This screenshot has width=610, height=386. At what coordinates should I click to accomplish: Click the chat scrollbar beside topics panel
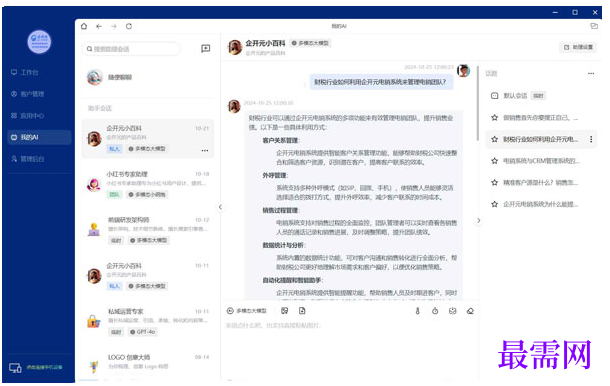coord(477,104)
